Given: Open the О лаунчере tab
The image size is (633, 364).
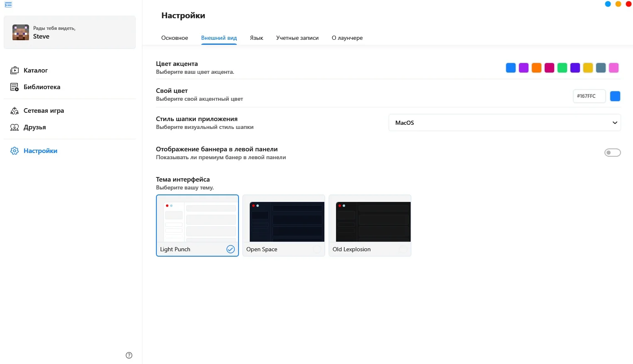Looking at the screenshot, I should [347, 38].
